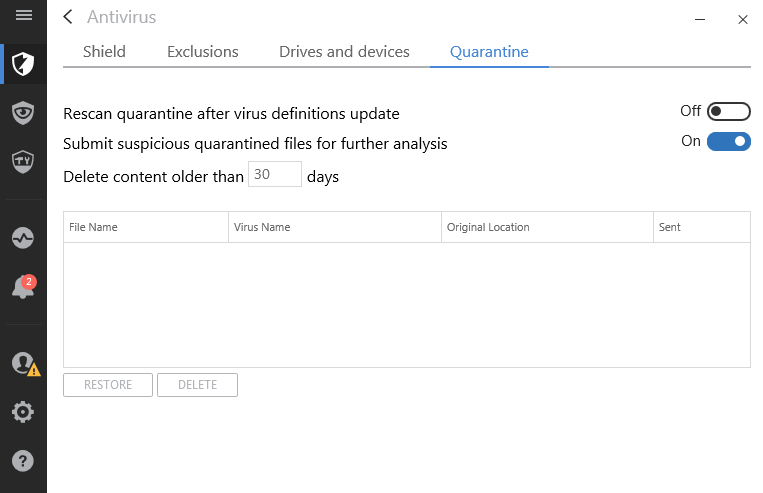Open settings via the gear icon
Image resolution: width=763 pixels, height=493 pixels.
coord(23,411)
